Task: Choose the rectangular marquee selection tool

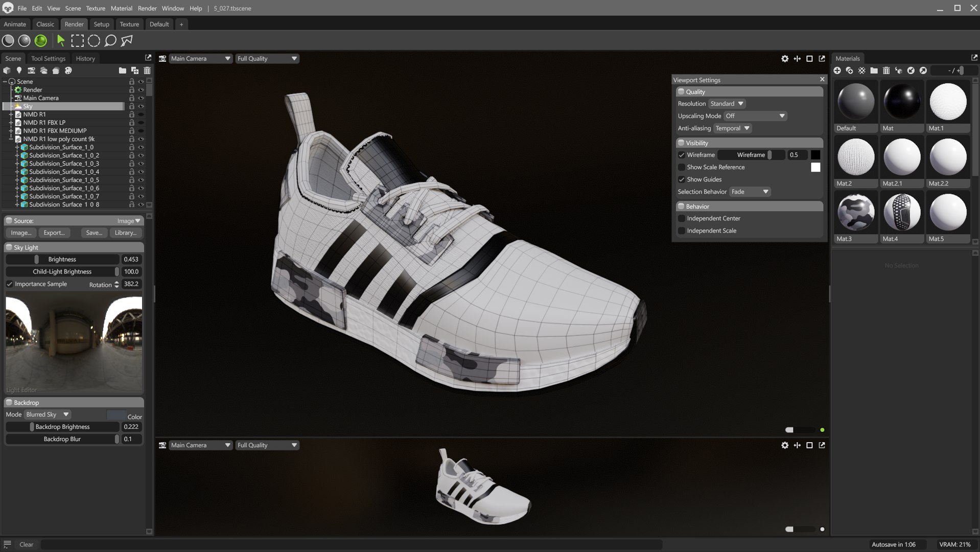Action: [x=77, y=40]
